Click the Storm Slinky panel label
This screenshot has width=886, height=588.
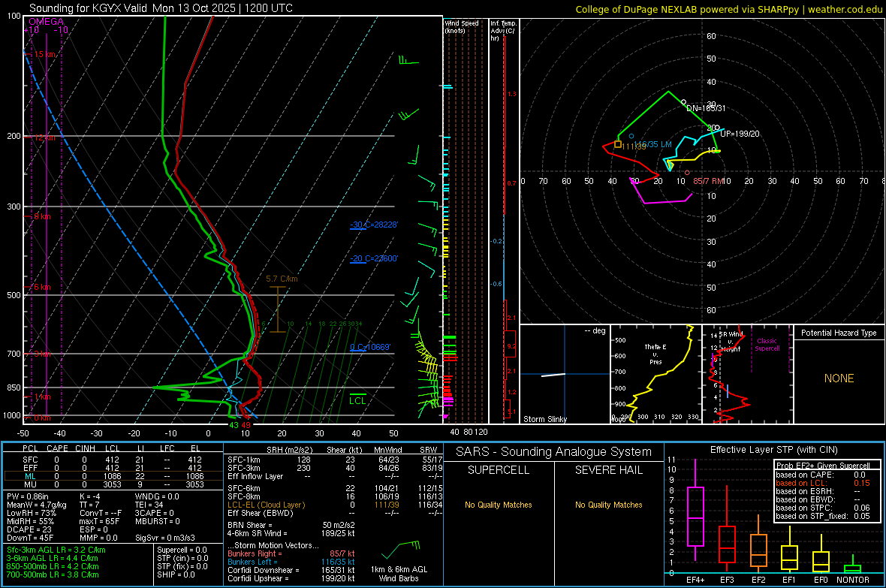click(544, 419)
